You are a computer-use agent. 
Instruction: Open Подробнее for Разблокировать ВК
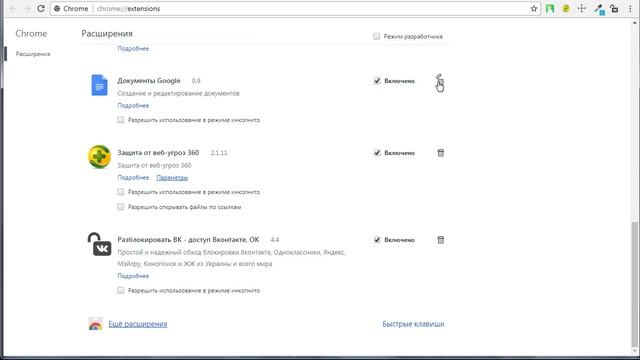pyautogui.click(x=133, y=276)
